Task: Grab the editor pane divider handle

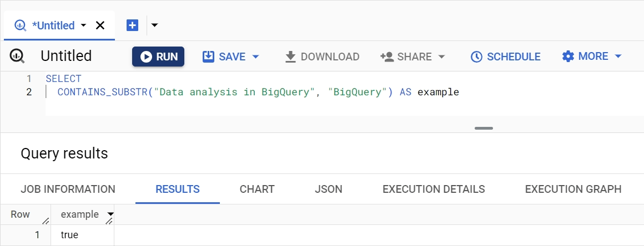Action: tap(484, 129)
